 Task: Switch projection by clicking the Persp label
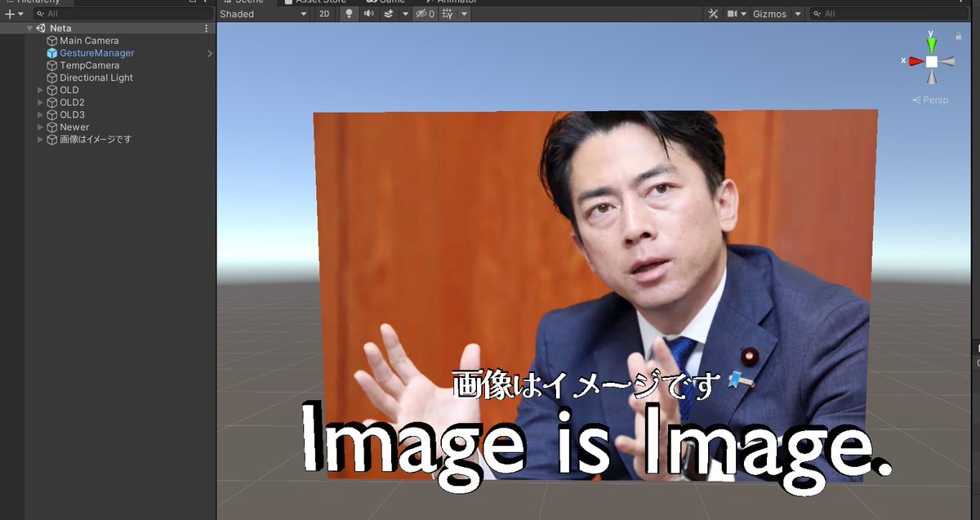[931, 100]
